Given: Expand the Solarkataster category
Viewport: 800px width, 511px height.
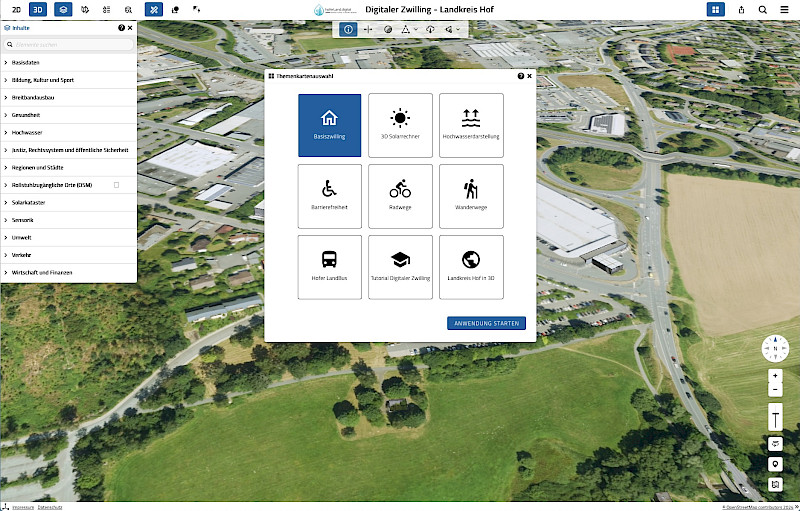Looking at the screenshot, I should point(30,202).
